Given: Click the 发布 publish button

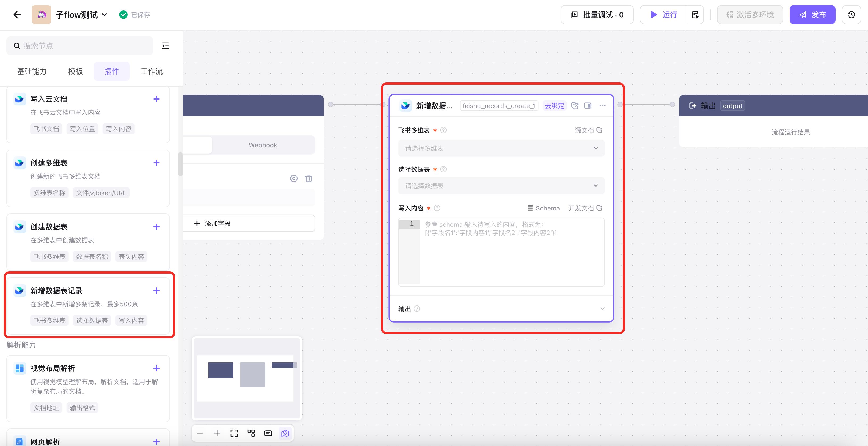Looking at the screenshot, I should coord(812,14).
